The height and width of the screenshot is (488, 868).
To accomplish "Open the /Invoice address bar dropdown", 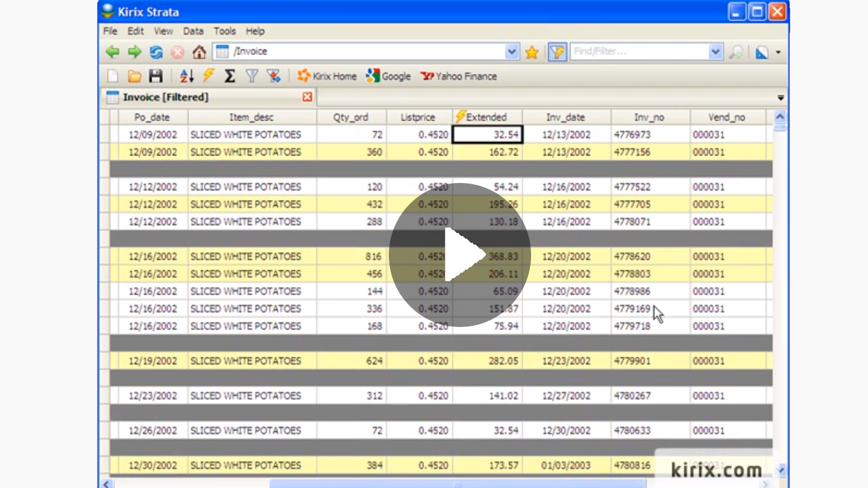I will click(x=512, y=51).
